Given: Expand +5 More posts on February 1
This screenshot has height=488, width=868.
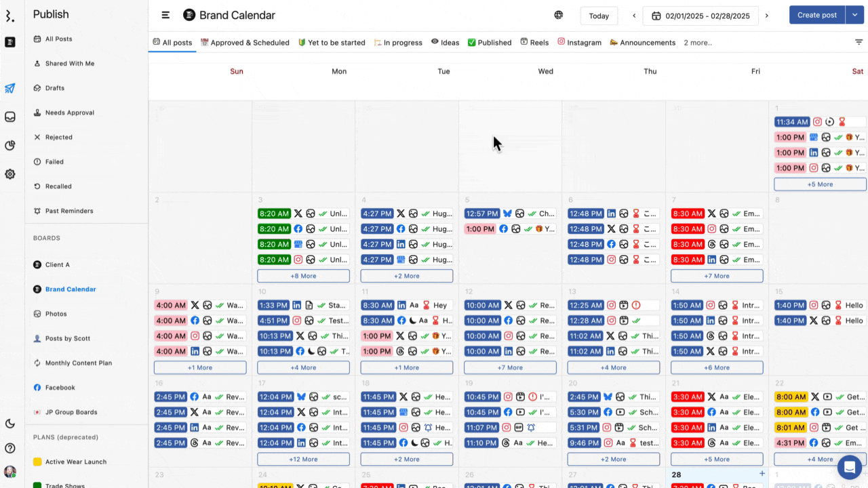Looking at the screenshot, I should point(819,184).
